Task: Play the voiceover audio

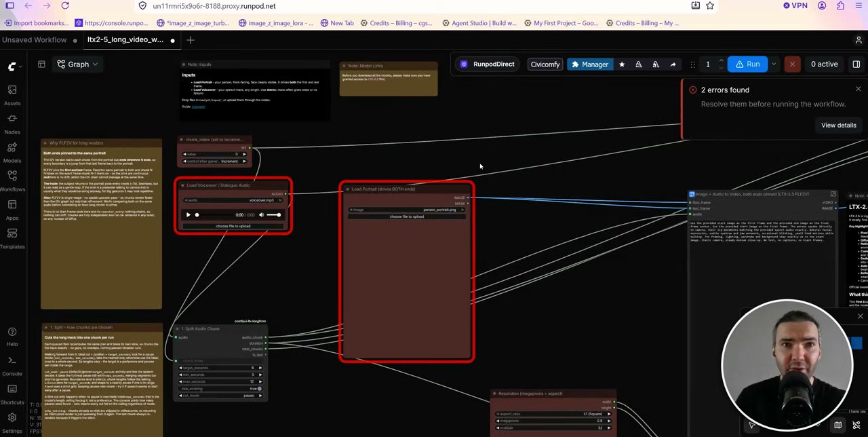Action: 188,215
